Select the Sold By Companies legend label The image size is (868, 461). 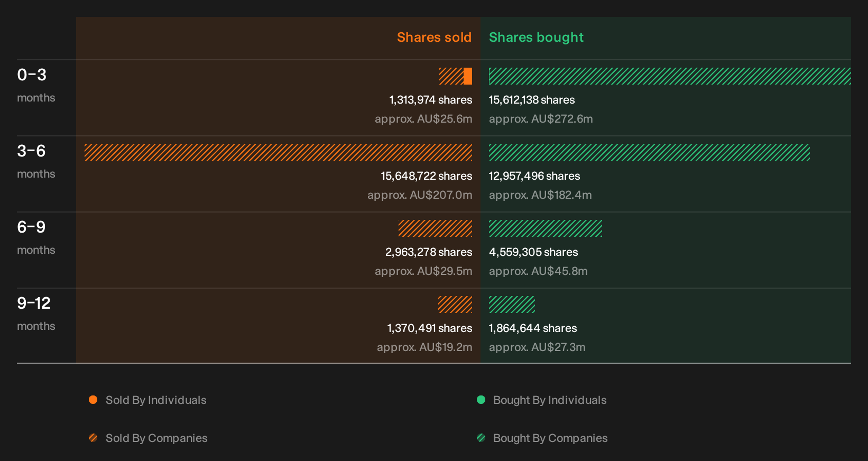tap(156, 438)
